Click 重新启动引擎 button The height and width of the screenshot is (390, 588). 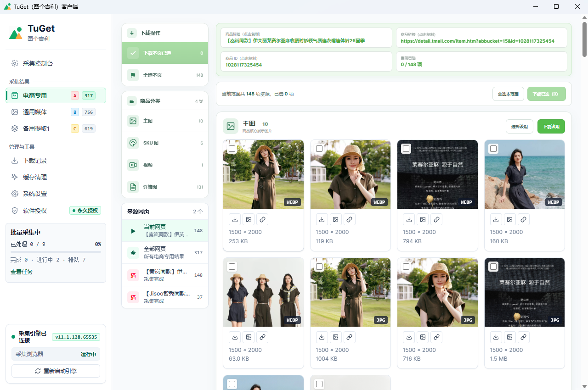[56, 371]
